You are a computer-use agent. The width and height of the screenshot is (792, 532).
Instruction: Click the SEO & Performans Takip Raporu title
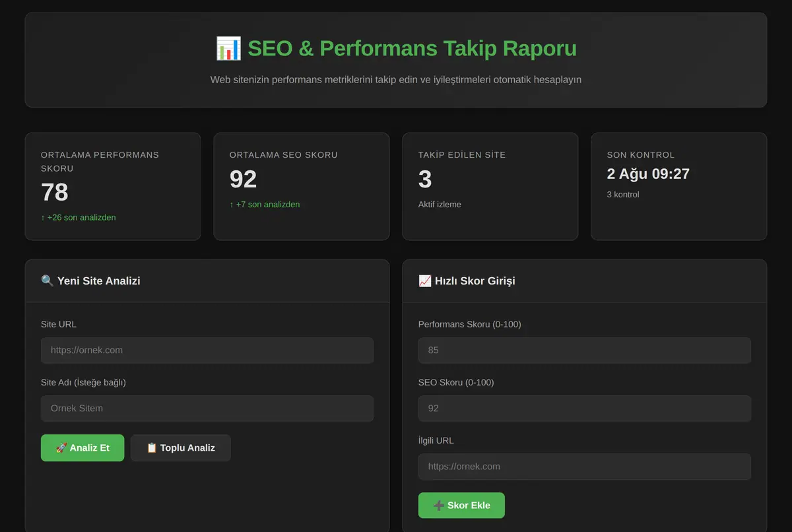pyautogui.click(x=412, y=48)
